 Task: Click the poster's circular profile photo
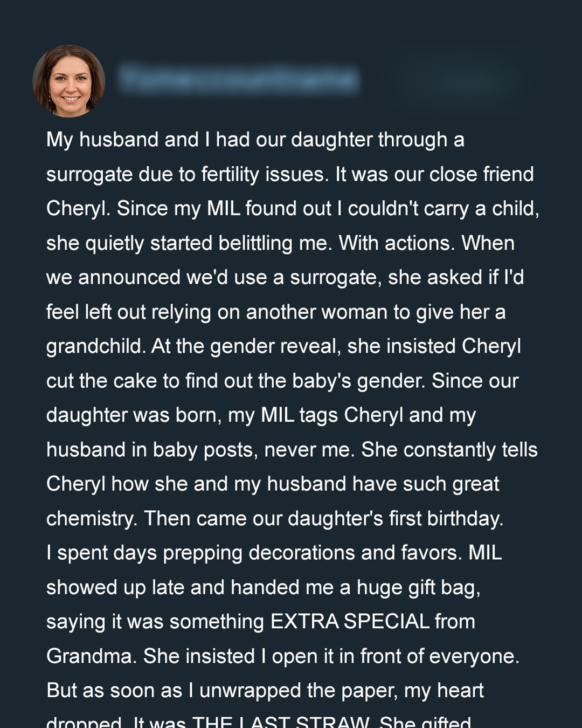(68, 81)
